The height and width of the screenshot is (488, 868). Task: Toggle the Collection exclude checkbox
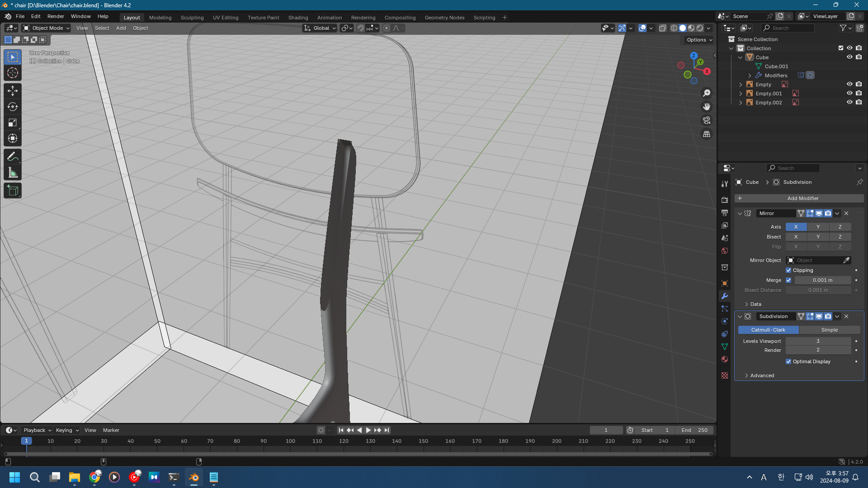point(841,48)
